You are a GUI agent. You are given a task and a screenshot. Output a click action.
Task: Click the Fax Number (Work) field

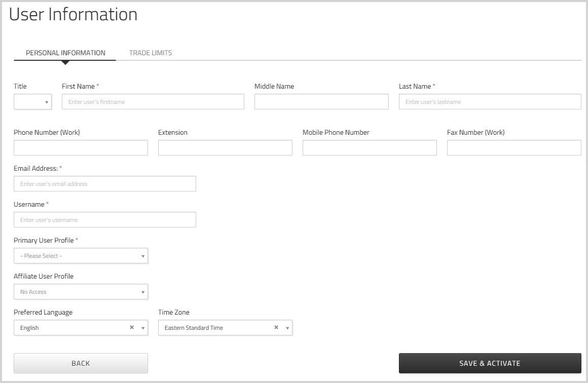(513, 147)
